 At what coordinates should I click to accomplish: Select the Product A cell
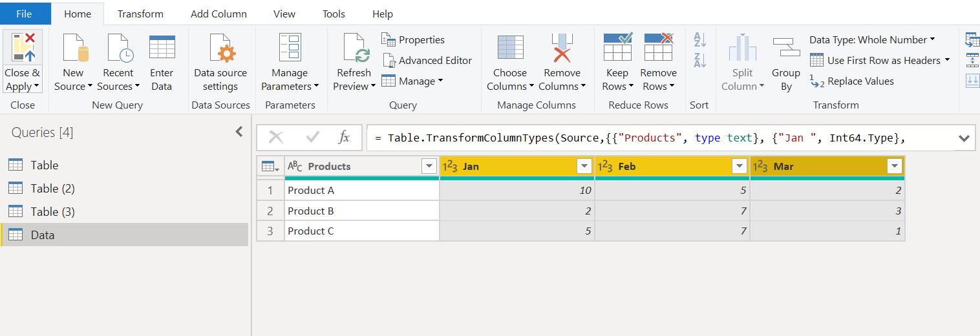click(x=362, y=191)
